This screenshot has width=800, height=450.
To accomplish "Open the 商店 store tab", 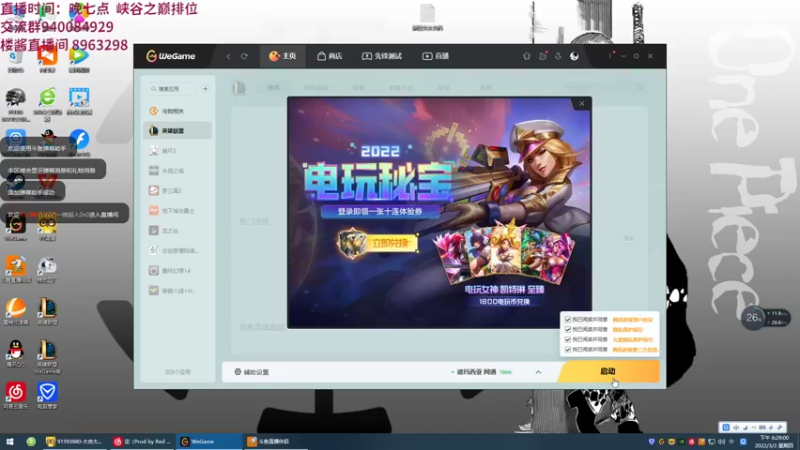I will point(330,56).
